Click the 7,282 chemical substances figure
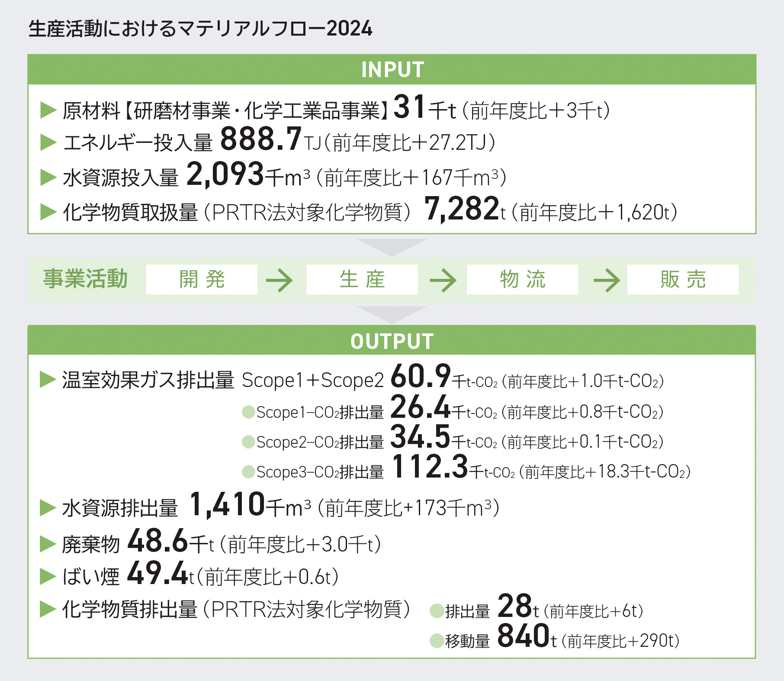Screen dimensions: 784x681 [462, 209]
